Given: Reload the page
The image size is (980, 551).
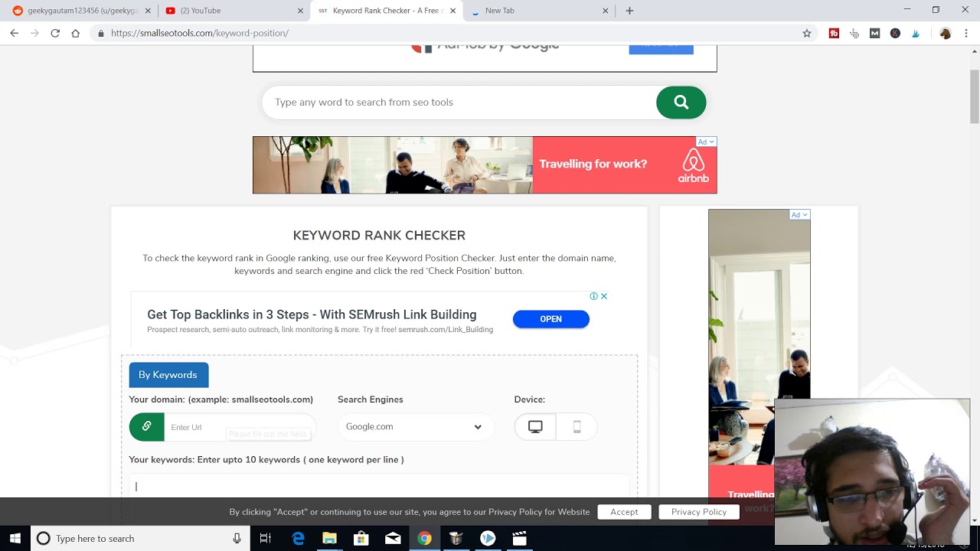Looking at the screenshot, I should (x=55, y=34).
